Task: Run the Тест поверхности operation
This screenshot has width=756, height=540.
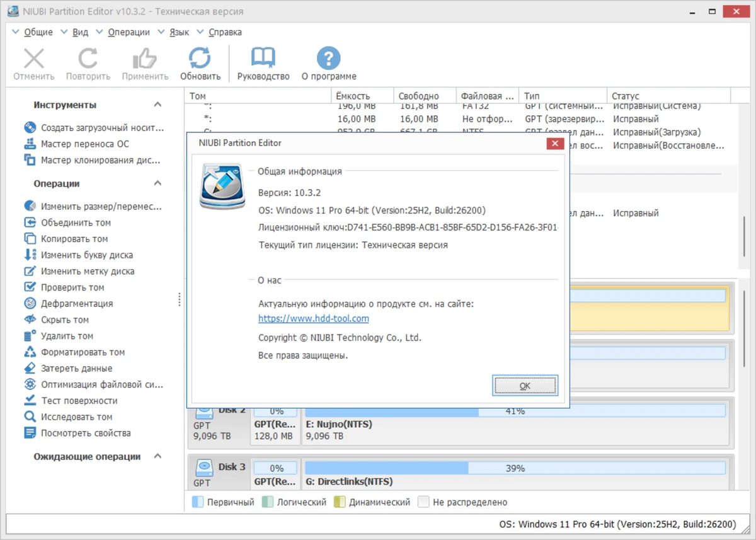Action: (x=71, y=401)
